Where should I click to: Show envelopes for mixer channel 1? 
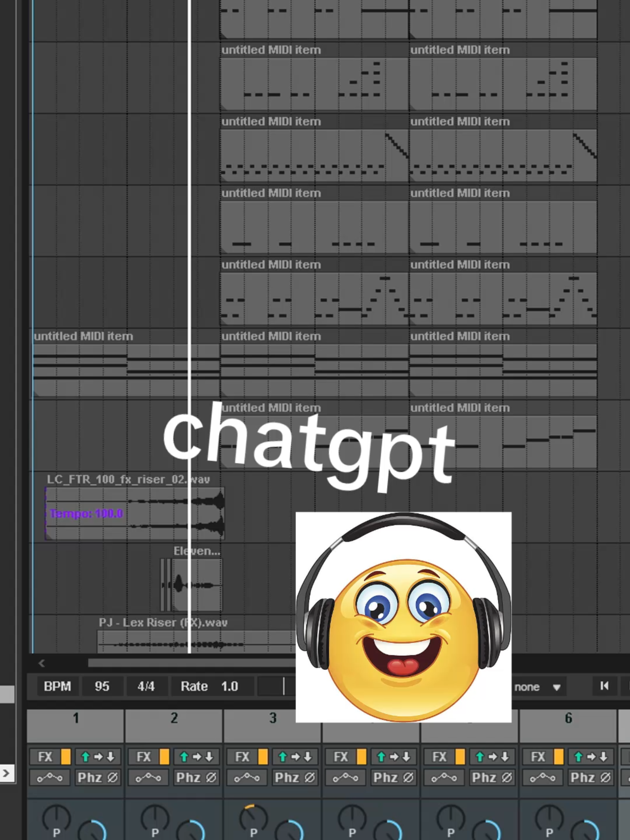pyautogui.click(x=50, y=778)
